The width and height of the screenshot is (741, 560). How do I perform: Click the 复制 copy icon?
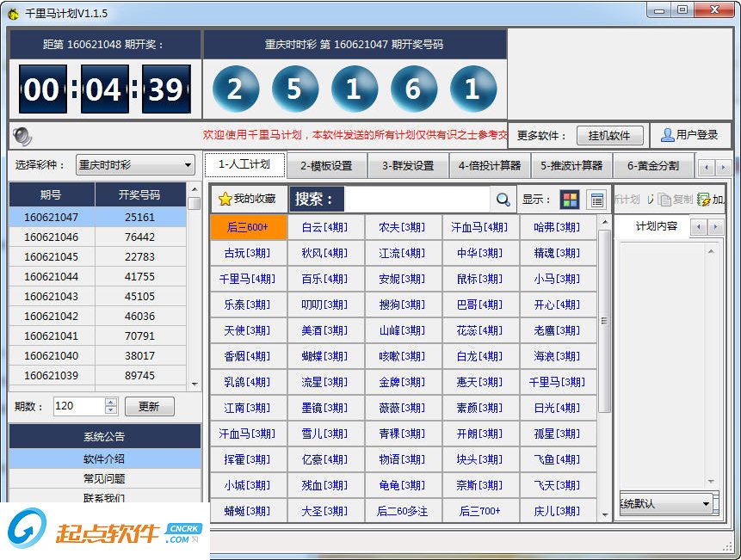[x=663, y=200]
